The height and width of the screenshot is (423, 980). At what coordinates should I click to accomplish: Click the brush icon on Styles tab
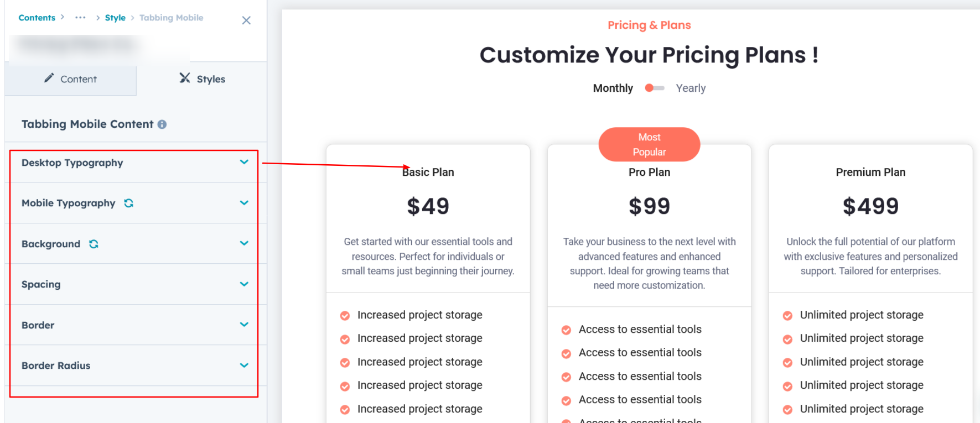[185, 78]
